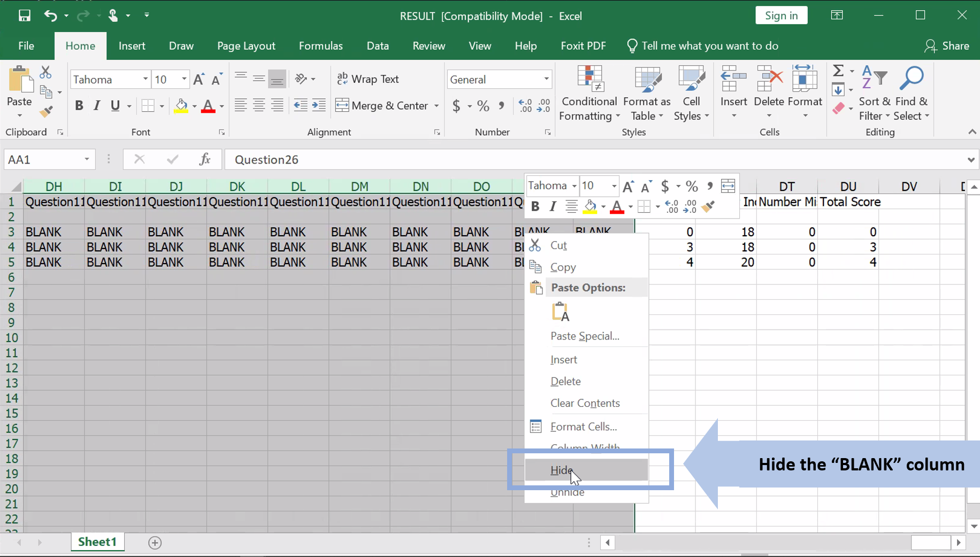The image size is (980, 557).
Task: Undo the last action
Action: (x=50, y=16)
